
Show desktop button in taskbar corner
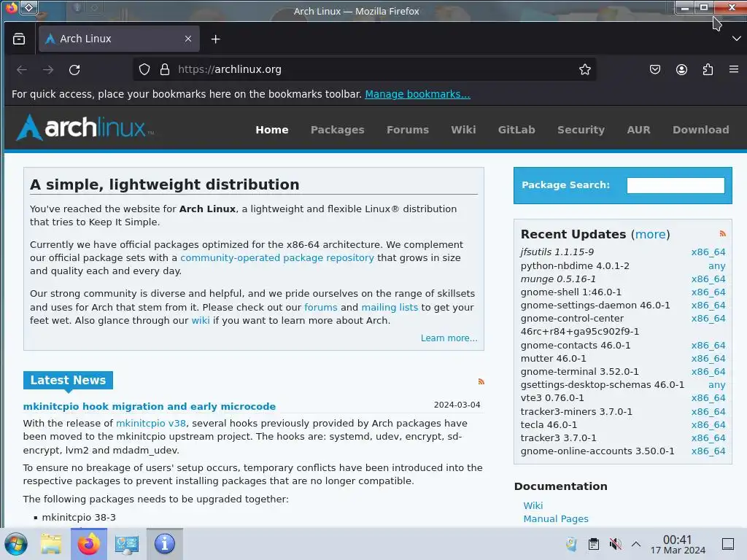(x=728, y=544)
